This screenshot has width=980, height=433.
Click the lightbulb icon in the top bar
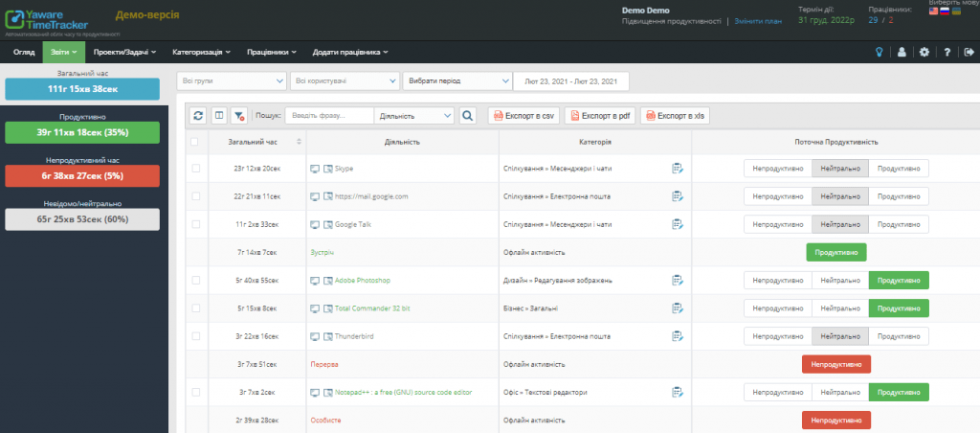point(880,52)
